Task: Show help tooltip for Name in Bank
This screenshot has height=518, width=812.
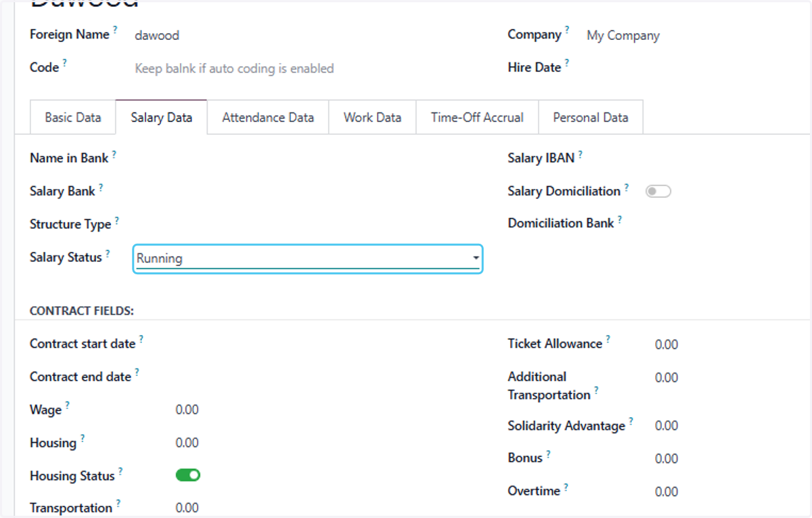Action: (x=114, y=154)
